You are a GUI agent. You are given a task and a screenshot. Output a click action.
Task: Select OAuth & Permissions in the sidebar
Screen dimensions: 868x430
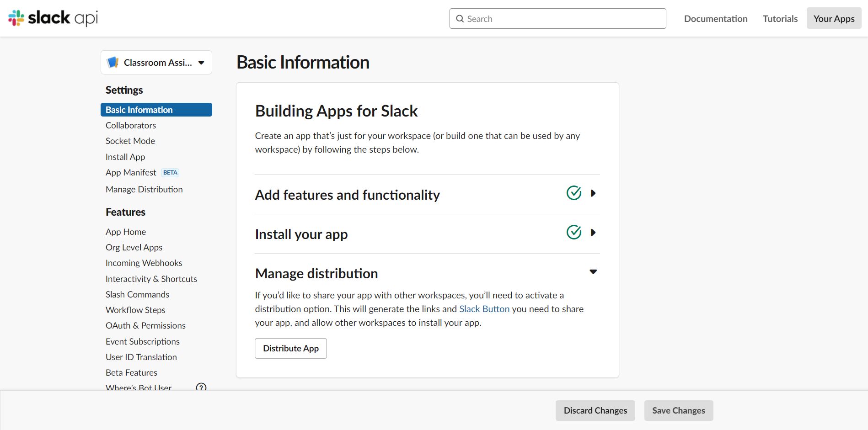pyautogui.click(x=145, y=325)
